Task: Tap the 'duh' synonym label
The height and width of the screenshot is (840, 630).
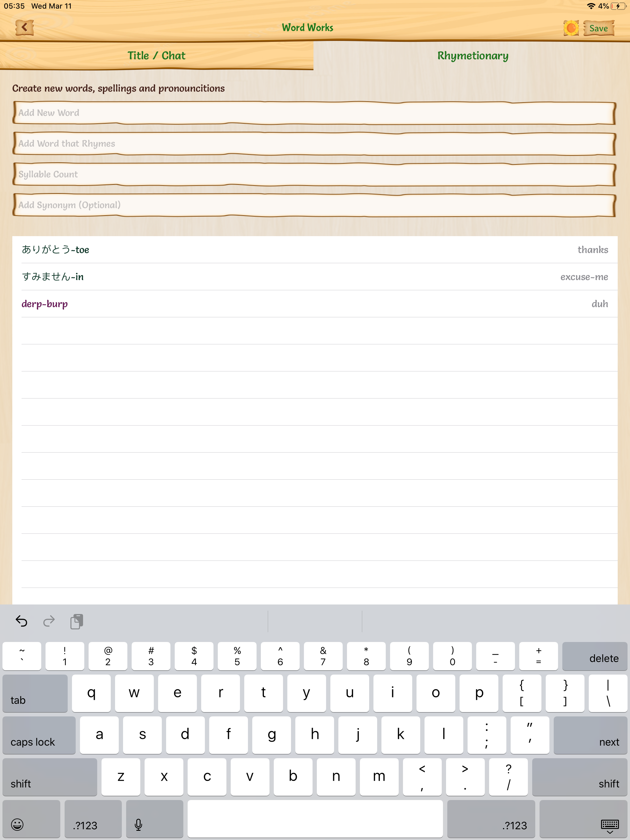Action: click(600, 304)
